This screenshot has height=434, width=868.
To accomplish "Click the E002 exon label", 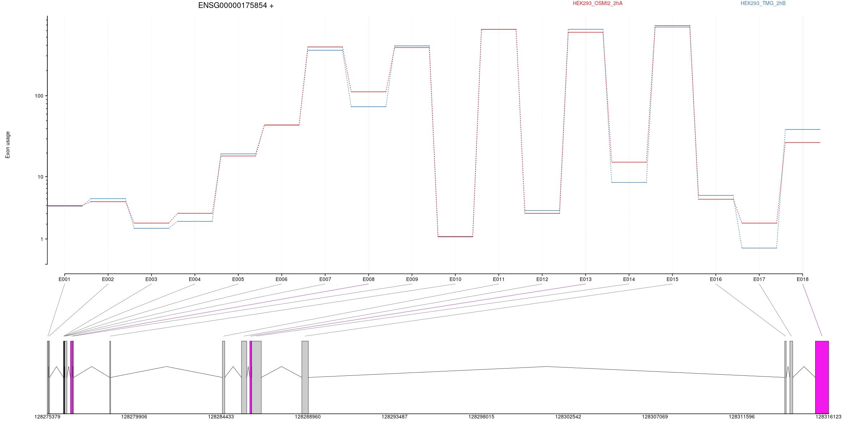I will pos(108,279).
